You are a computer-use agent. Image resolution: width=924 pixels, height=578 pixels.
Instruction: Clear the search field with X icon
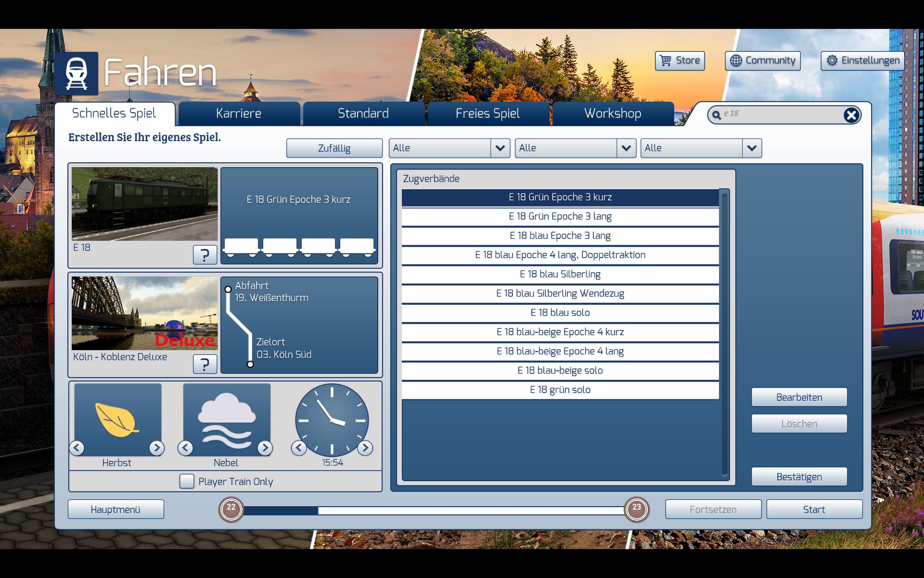(851, 115)
